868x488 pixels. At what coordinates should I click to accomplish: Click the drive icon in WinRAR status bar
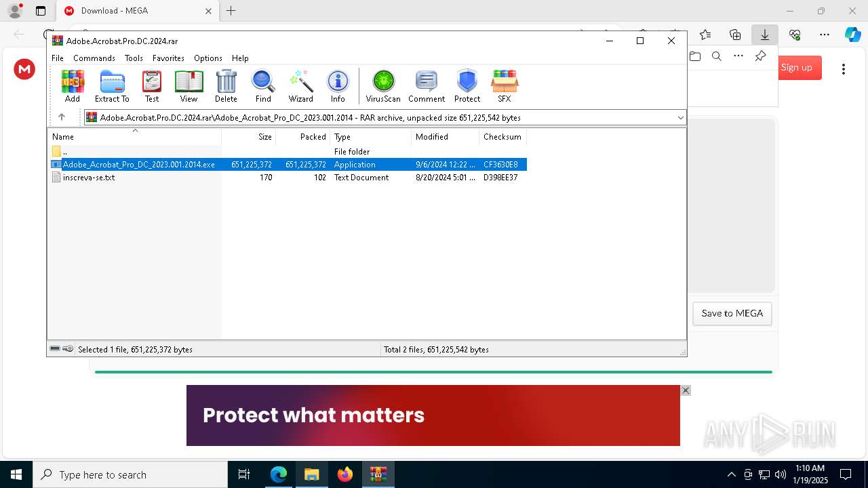tap(55, 349)
